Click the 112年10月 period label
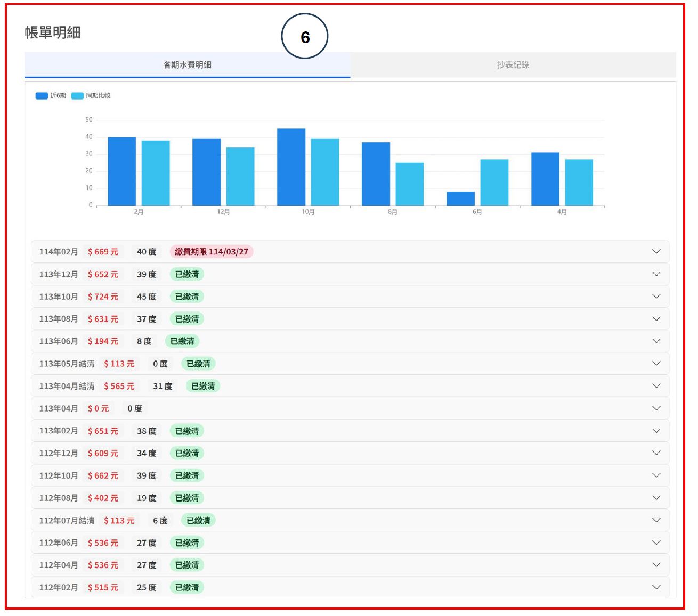 pos(59,475)
